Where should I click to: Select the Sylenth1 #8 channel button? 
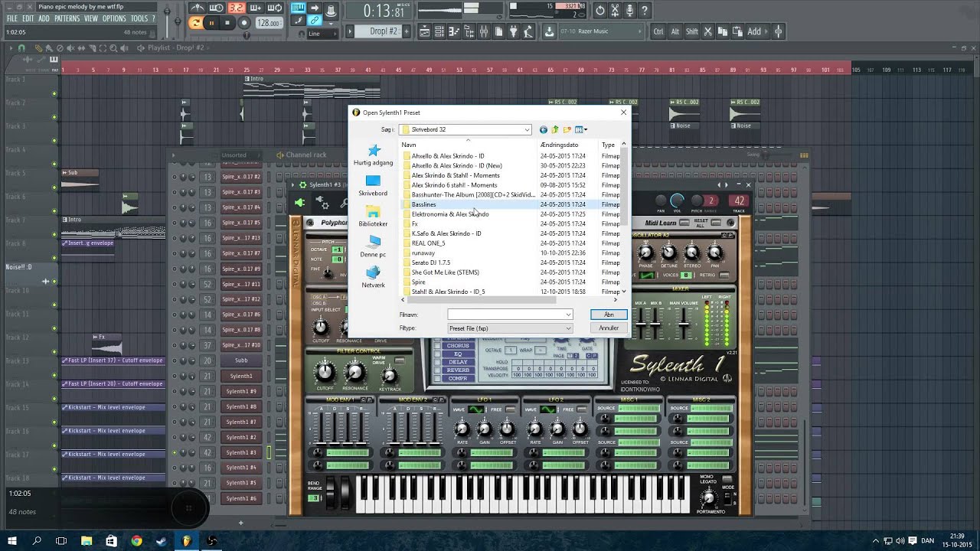tap(241, 406)
